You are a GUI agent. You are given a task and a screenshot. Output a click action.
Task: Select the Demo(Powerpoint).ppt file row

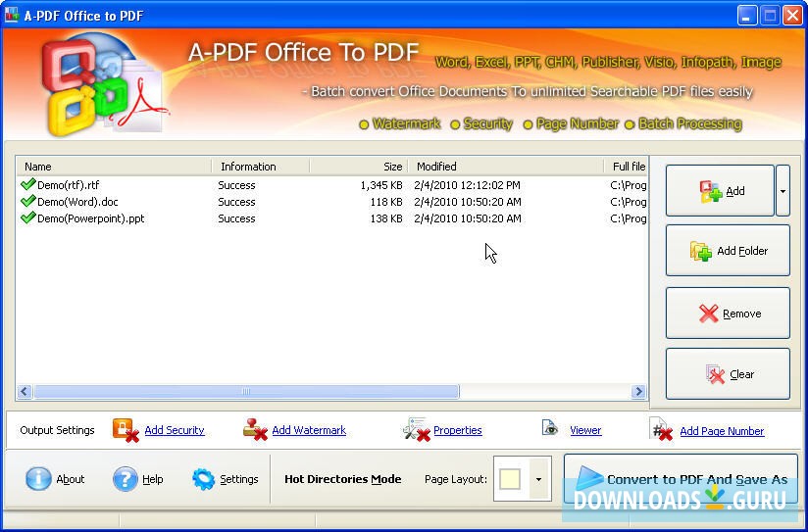331,218
